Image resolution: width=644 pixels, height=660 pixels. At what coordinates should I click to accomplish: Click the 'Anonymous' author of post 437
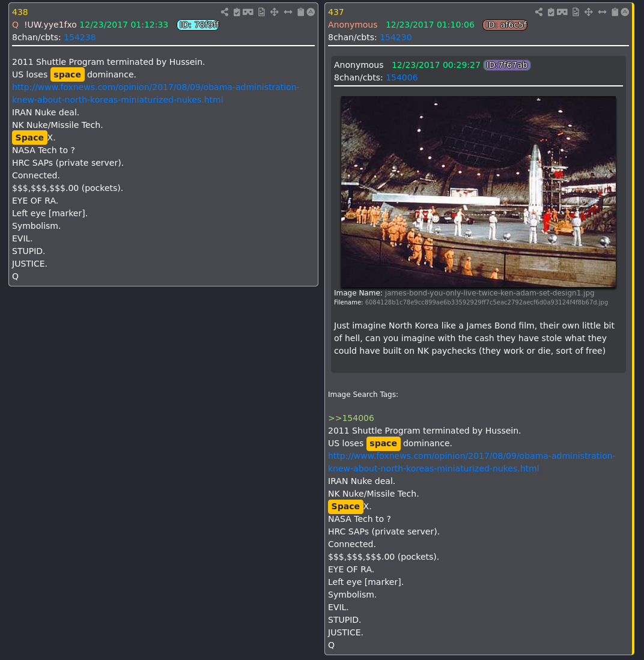tap(353, 25)
